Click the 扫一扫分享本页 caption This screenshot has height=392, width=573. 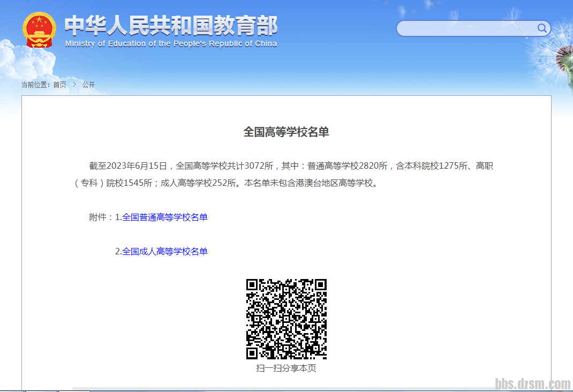(286, 368)
